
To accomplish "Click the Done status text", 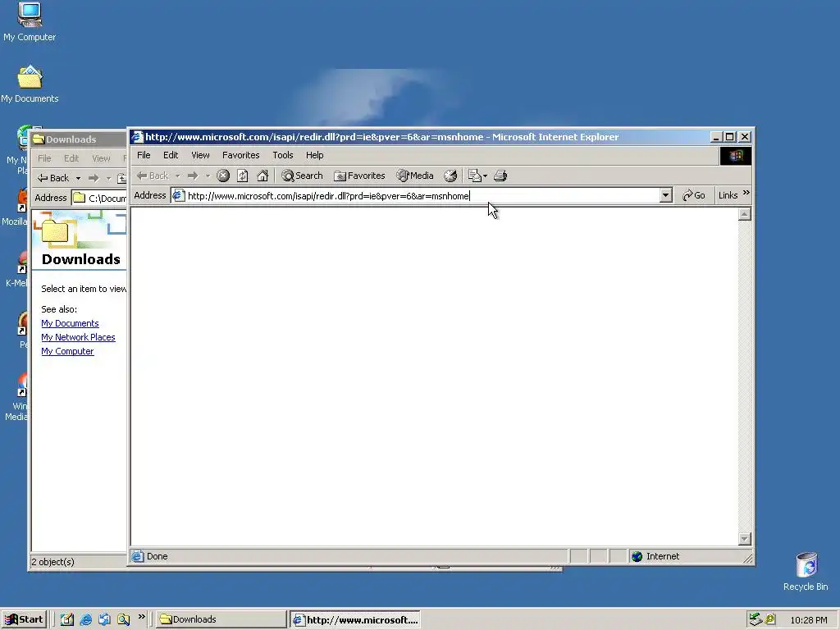I will pyautogui.click(x=157, y=557).
